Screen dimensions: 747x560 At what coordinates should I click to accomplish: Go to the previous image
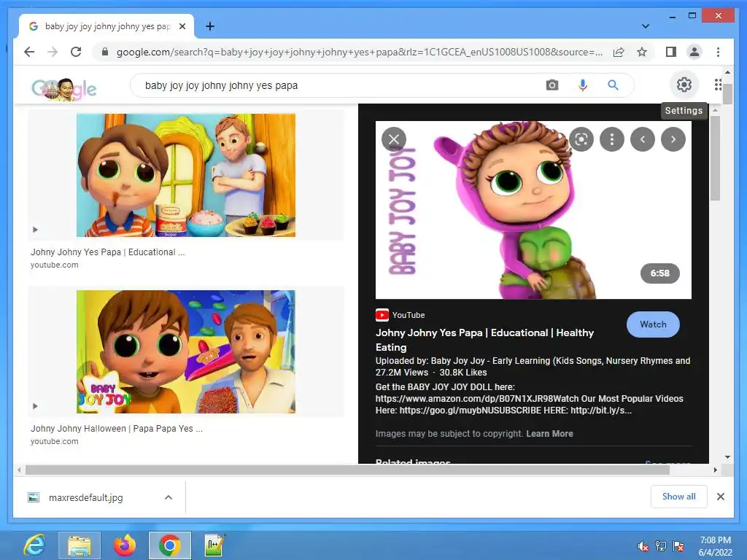pos(642,139)
